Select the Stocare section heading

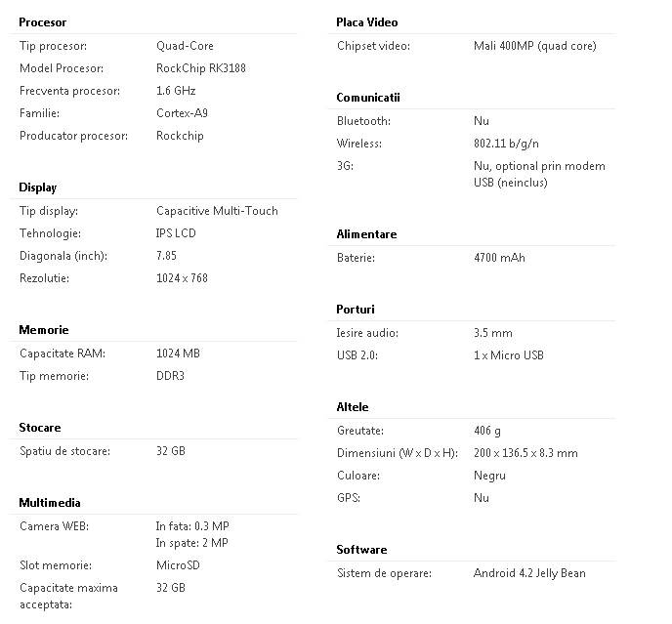(40, 428)
